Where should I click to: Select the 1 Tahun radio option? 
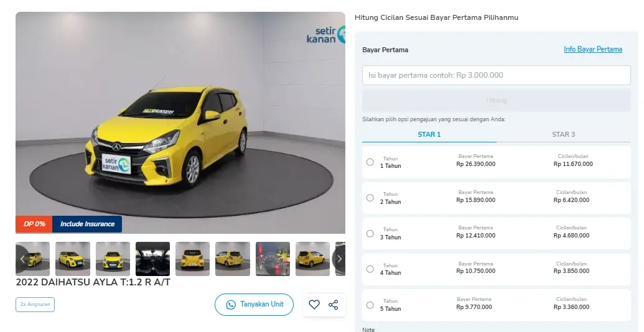coord(370,162)
